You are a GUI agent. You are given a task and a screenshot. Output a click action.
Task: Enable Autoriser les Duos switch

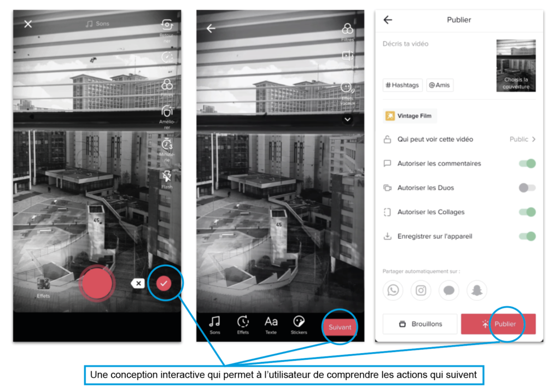click(527, 188)
